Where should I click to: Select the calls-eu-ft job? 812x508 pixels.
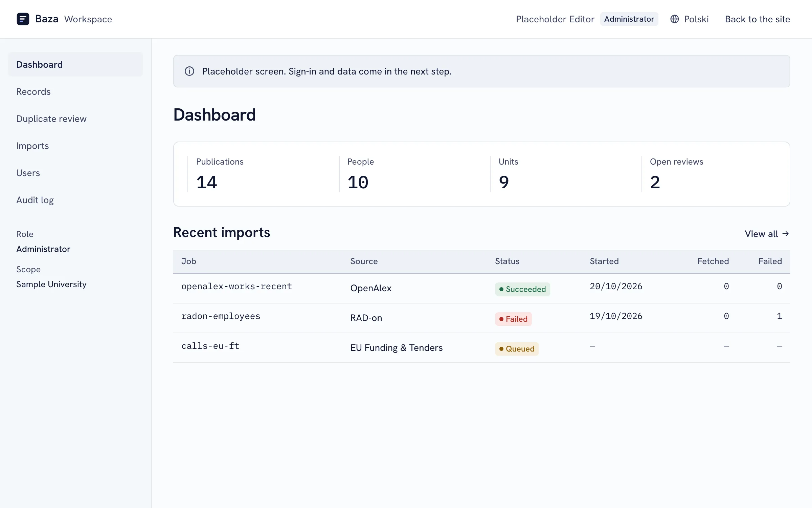pos(210,346)
